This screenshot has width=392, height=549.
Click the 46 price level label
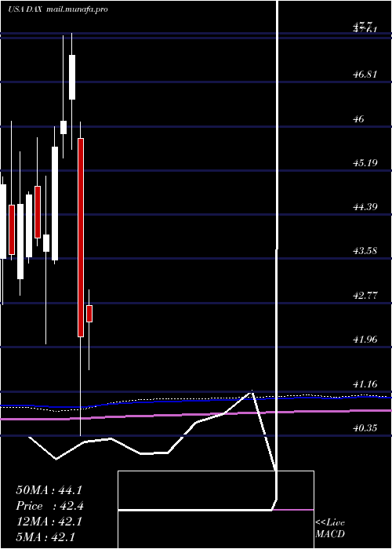pyautogui.click(x=359, y=119)
